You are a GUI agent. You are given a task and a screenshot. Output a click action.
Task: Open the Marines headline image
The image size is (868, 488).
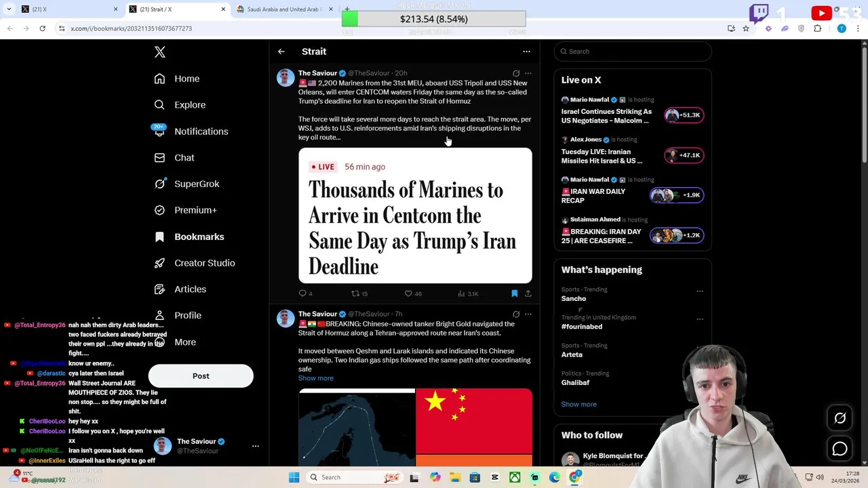pyautogui.click(x=415, y=216)
